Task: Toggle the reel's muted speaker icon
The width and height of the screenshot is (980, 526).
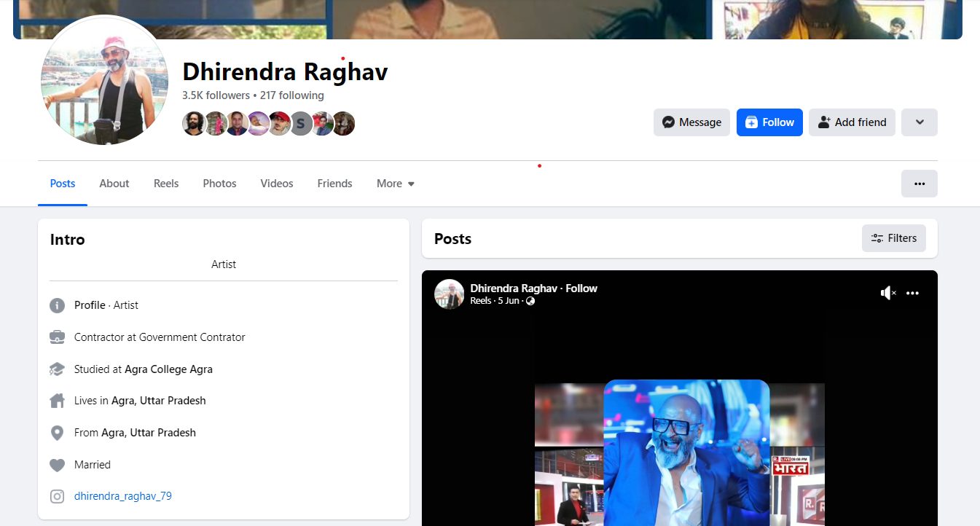Action: (x=888, y=293)
